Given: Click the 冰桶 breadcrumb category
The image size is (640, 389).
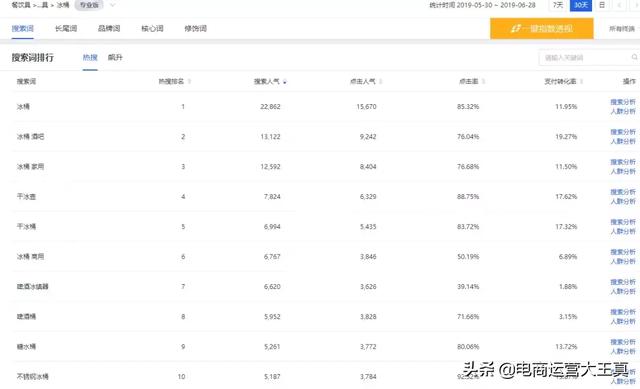Looking at the screenshot, I should click(62, 5).
